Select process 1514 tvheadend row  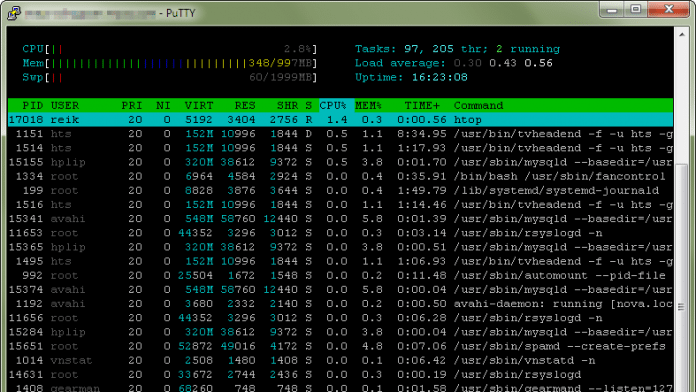tap(340, 148)
